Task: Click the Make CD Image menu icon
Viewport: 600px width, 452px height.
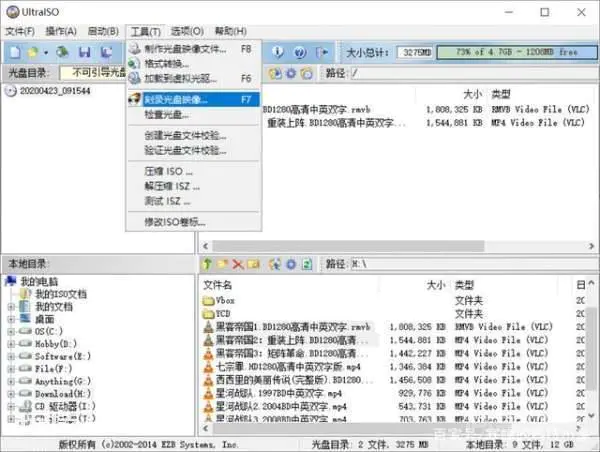Action: point(135,49)
